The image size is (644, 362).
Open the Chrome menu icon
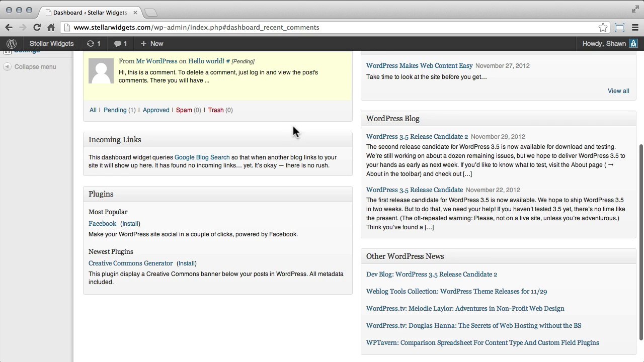pos(635,28)
